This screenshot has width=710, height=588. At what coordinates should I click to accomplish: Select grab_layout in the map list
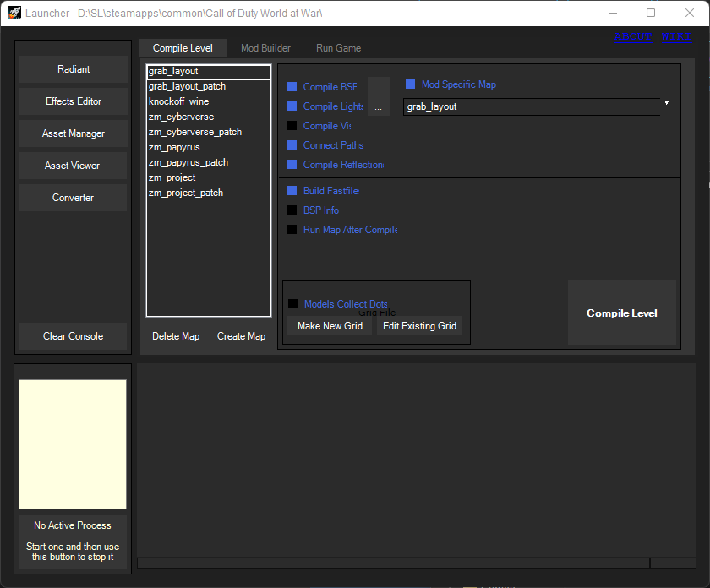(209, 72)
